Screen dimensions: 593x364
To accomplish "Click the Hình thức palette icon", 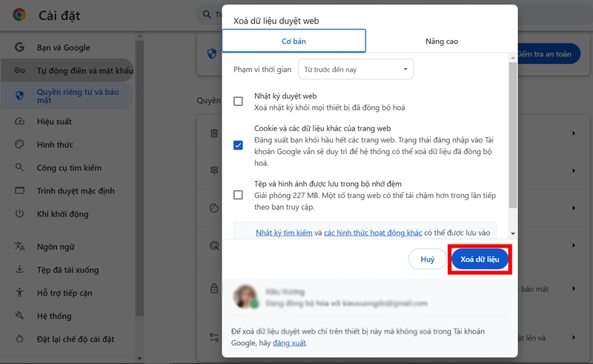I will [20, 145].
